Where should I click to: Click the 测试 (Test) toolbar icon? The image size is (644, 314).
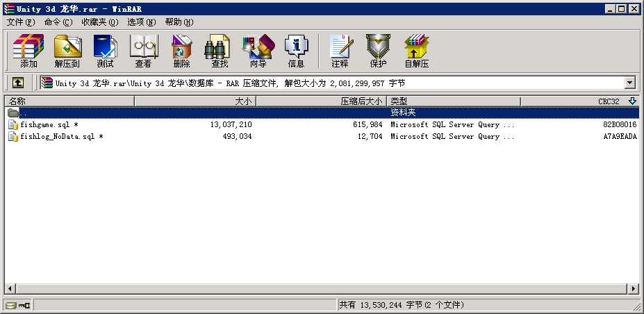105,51
